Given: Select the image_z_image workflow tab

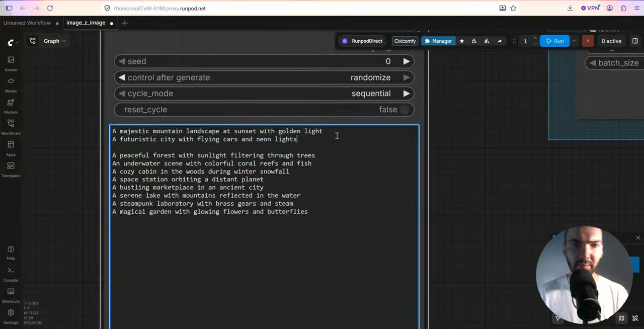Looking at the screenshot, I should pyautogui.click(x=86, y=23).
